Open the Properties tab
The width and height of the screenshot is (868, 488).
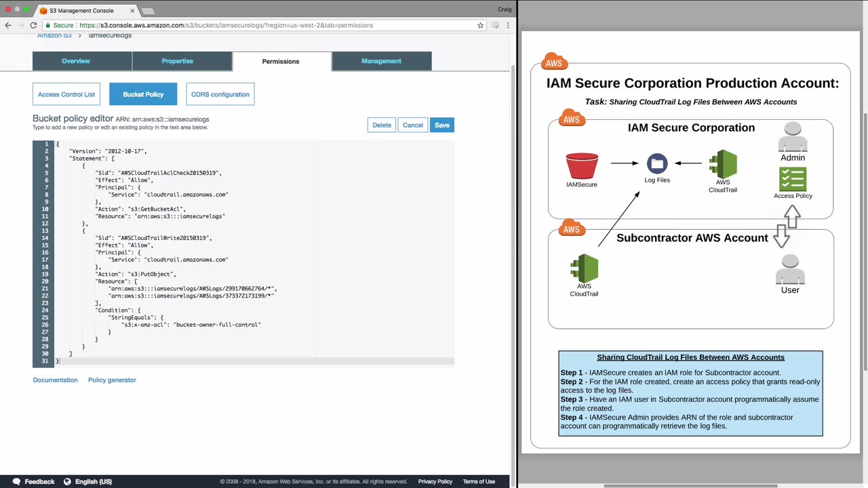pyautogui.click(x=177, y=61)
